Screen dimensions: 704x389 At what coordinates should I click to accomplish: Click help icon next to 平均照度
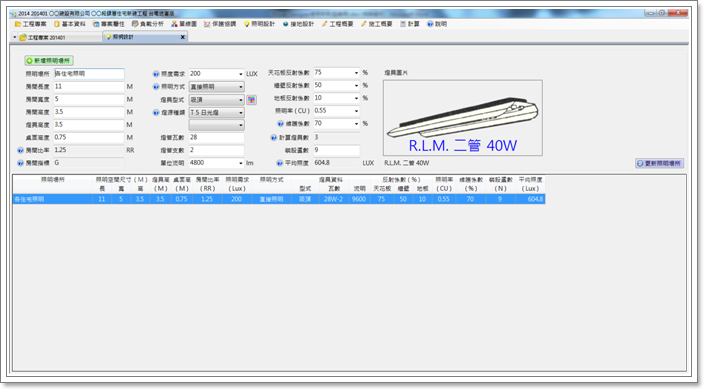pos(280,163)
